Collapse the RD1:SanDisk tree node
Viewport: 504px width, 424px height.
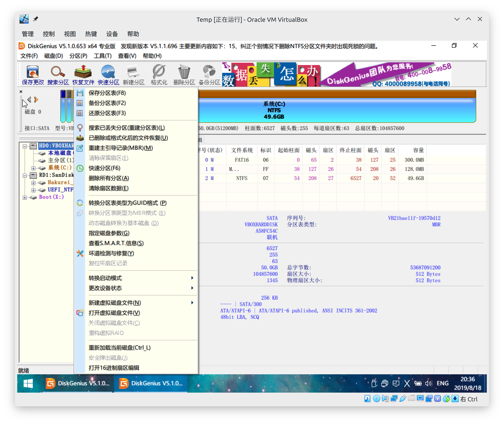25,175
